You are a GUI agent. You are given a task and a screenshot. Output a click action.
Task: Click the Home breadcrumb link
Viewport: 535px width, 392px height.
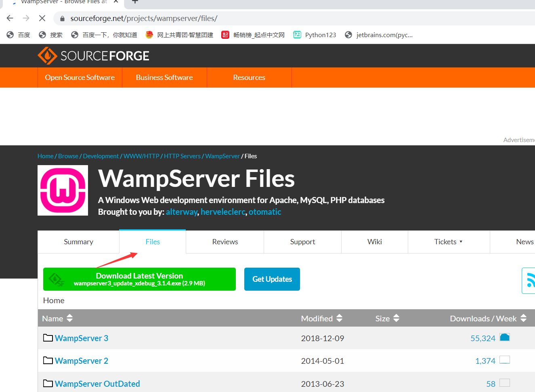click(46, 156)
